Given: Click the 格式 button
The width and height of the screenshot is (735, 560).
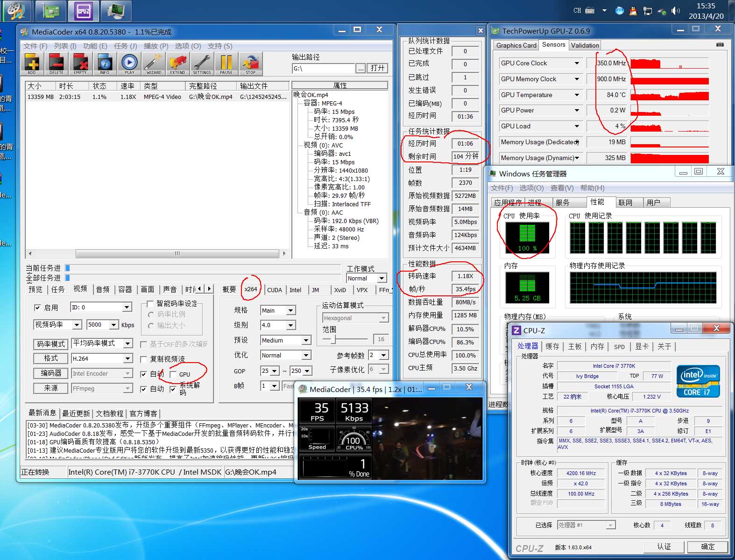Looking at the screenshot, I should [x=51, y=358].
